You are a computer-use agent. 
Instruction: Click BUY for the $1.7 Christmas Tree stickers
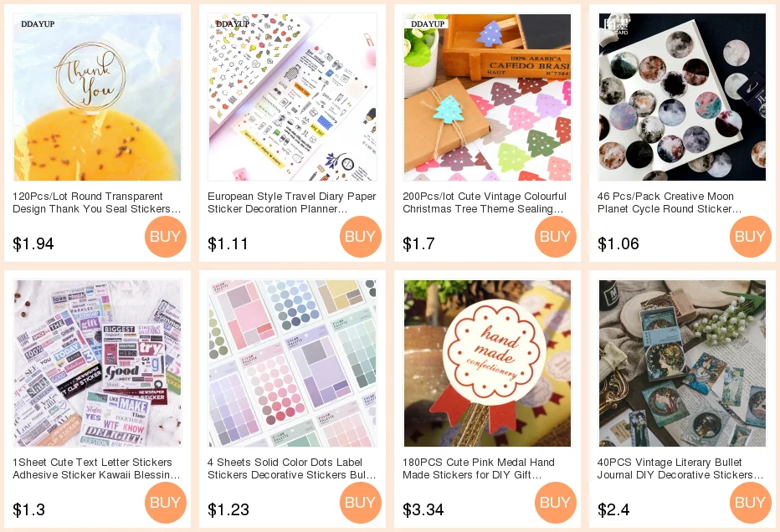pos(556,237)
